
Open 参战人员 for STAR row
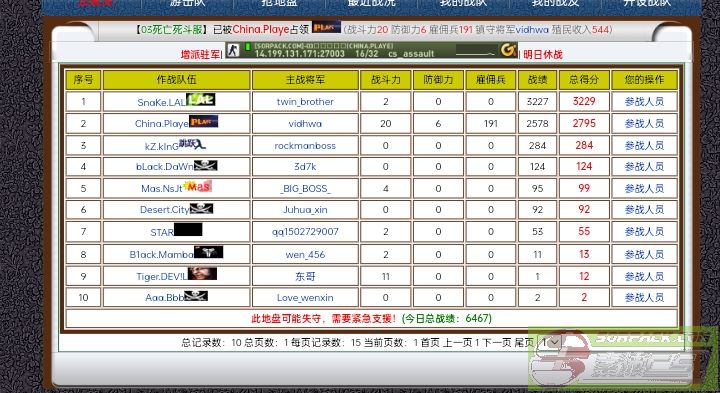[x=644, y=232]
